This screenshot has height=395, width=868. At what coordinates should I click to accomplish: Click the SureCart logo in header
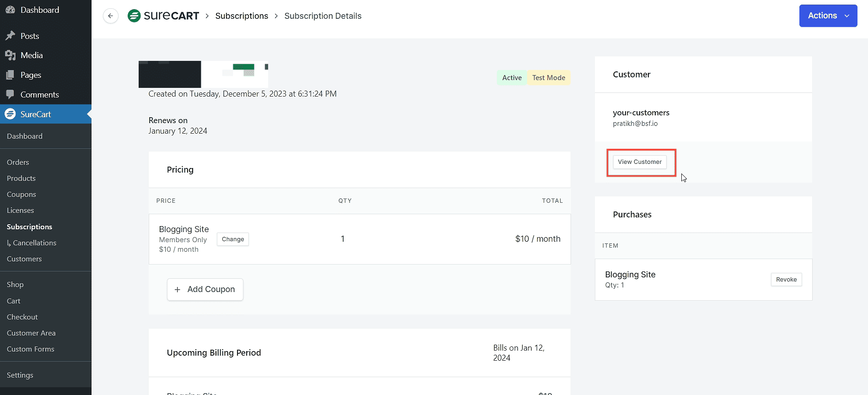point(163,16)
